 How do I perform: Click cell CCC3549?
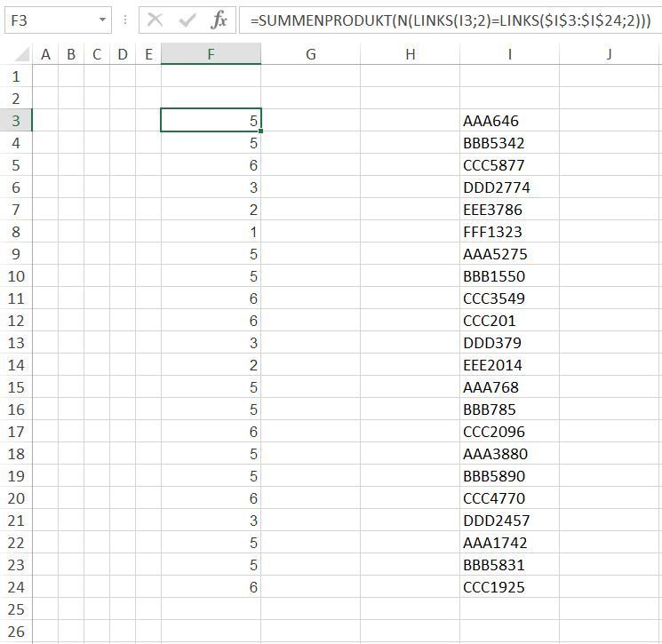click(x=509, y=298)
